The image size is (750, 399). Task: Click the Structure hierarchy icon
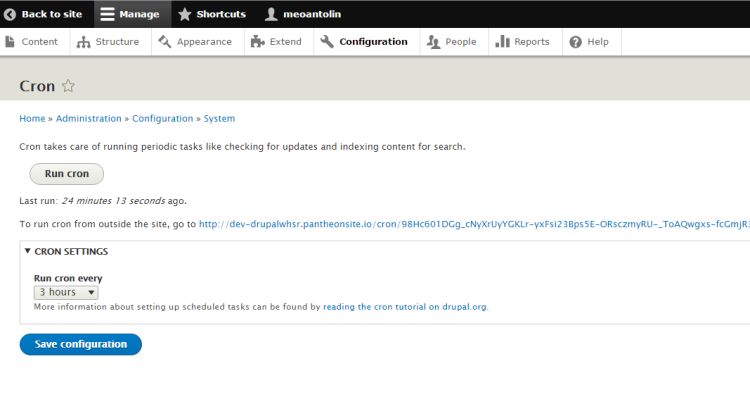(x=83, y=42)
